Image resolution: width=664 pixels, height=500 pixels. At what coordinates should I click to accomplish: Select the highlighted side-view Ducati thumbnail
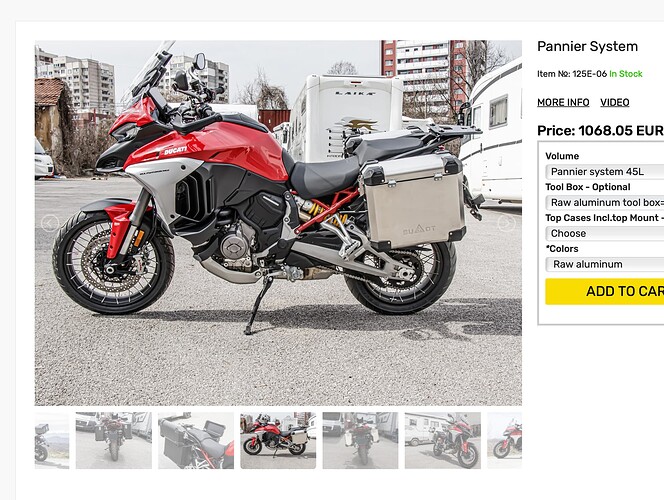coord(278,440)
